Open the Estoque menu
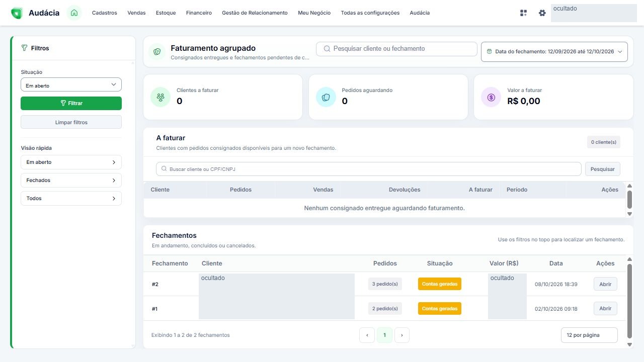This screenshot has height=362, width=644. point(166,13)
